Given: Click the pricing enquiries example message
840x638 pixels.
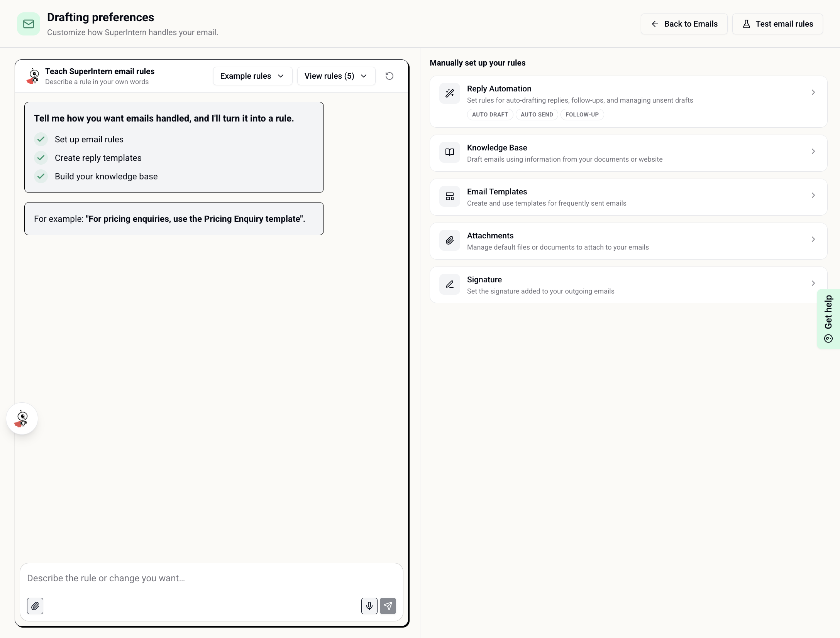Looking at the screenshot, I should click(174, 219).
